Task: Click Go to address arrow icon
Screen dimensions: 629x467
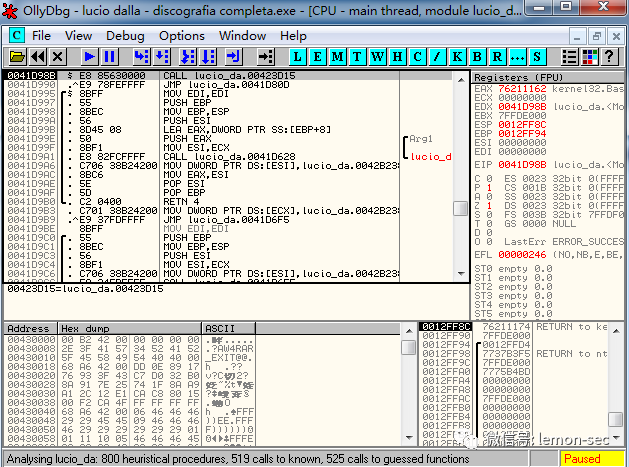Action: pyautogui.click(x=265, y=57)
